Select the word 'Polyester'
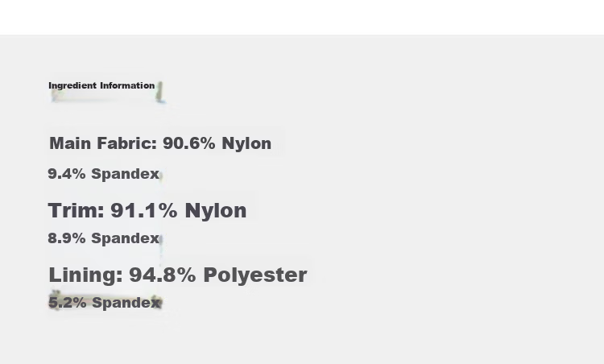604x364 pixels. point(255,275)
